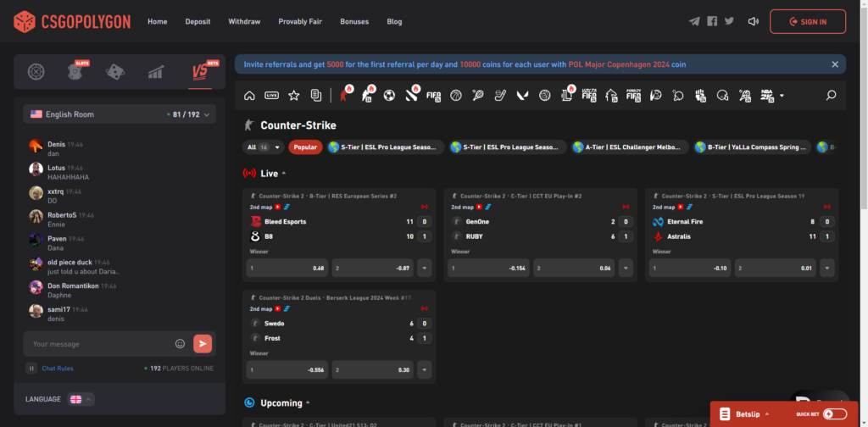Expand more markets for Bleed Esports match
Image resolution: width=868 pixels, height=427 pixels.
click(425, 268)
